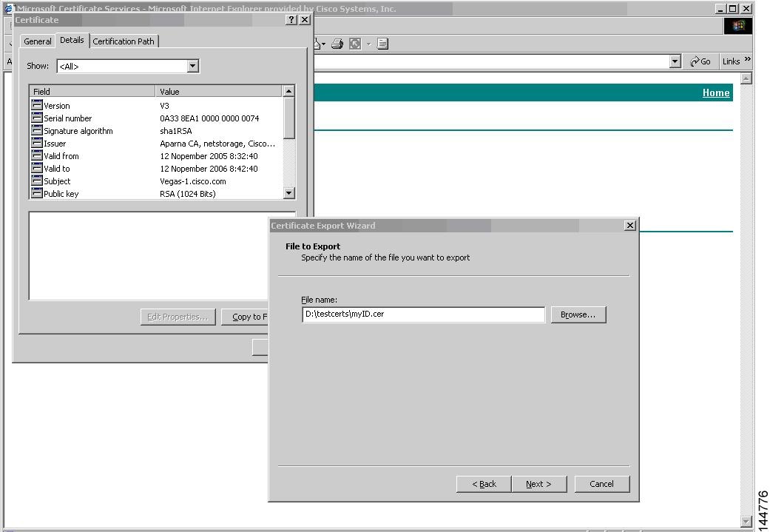Screen dimensions: 770x532
Task: Click the Go arrow icon by address bar
Action: tap(695, 61)
